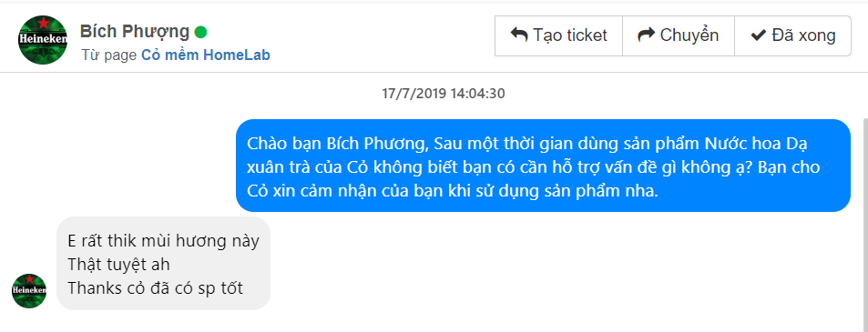The height and width of the screenshot is (332, 868).
Task: Transfer the conversation using the Chuyển label
Action: tap(689, 35)
